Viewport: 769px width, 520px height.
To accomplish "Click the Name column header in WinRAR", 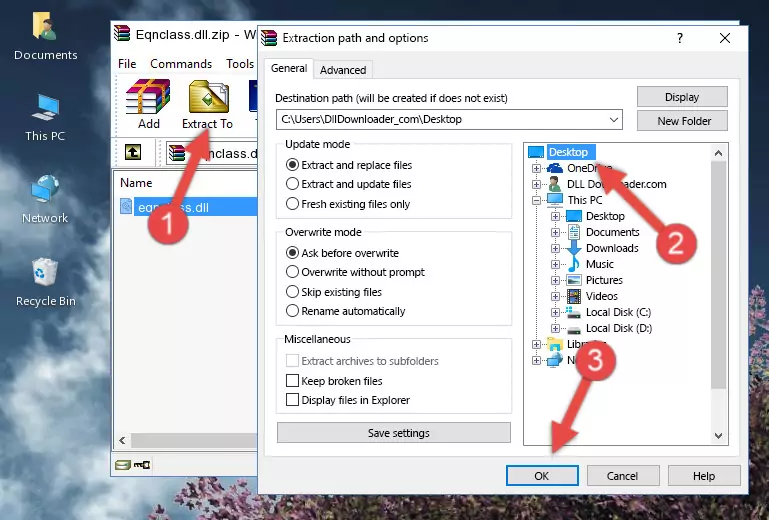I will pos(136,182).
